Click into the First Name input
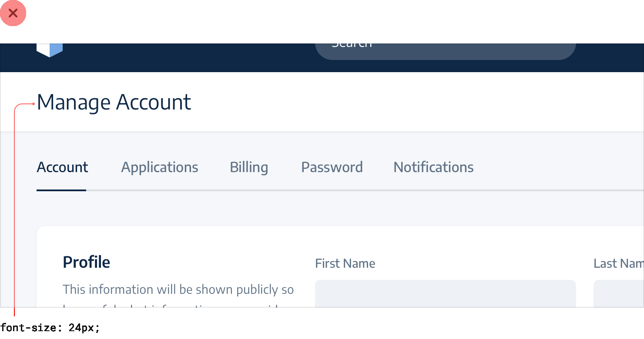 pos(445,293)
